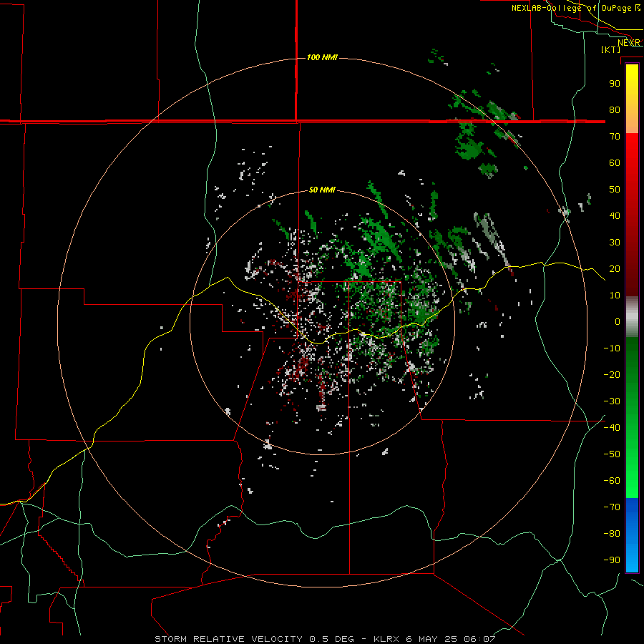Click the gray zero-velocity segment of color bar
This screenshot has width=644, height=644.
click(x=632, y=317)
